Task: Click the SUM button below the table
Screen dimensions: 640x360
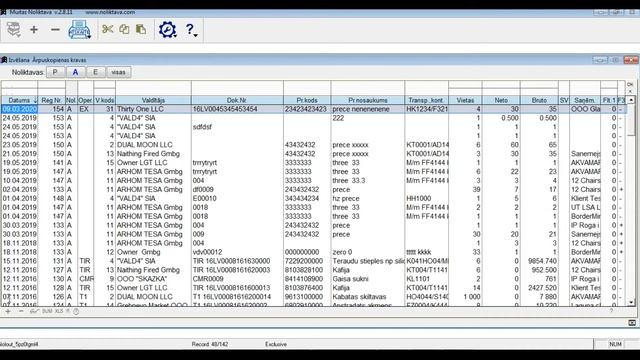Action: [47, 311]
